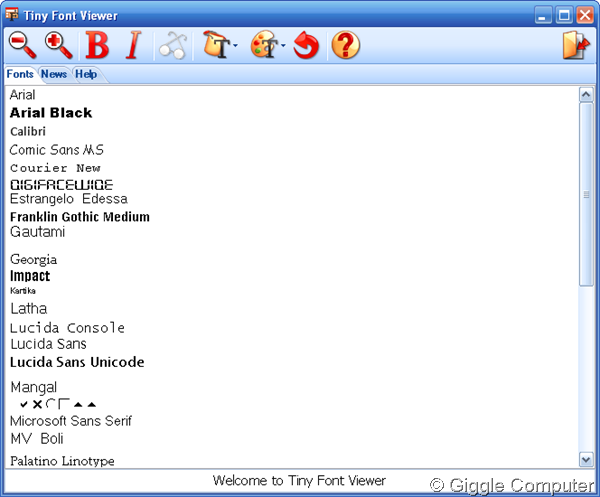Select the Latha font entry
600x497 pixels.
tap(29, 308)
